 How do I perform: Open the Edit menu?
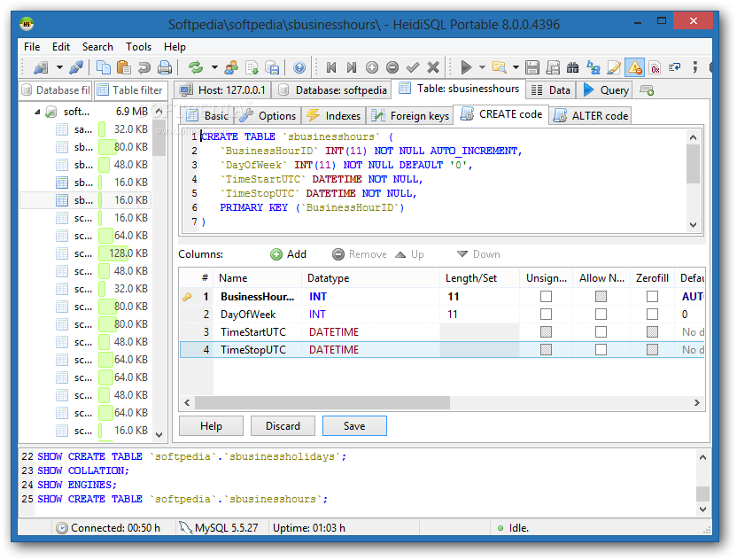pyautogui.click(x=61, y=47)
